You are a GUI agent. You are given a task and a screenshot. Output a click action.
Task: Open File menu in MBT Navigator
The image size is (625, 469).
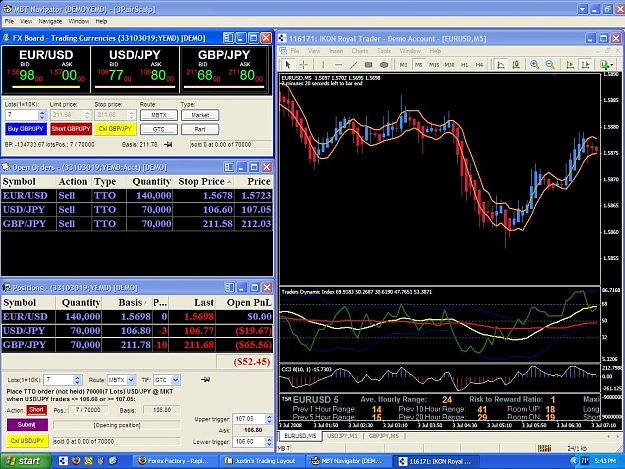[x=9, y=21]
